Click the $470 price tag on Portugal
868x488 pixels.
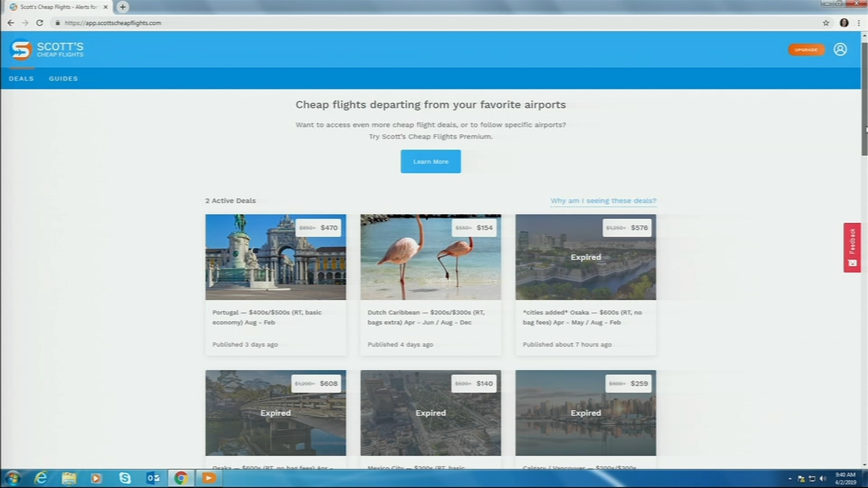click(x=318, y=228)
